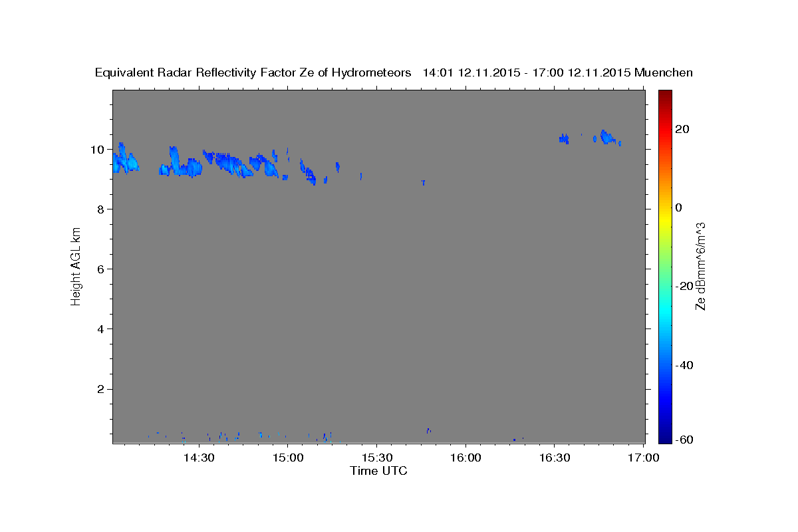The image size is (798, 532).
Task: Click the 'Height AGL km' axis label
Action: (x=76, y=266)
